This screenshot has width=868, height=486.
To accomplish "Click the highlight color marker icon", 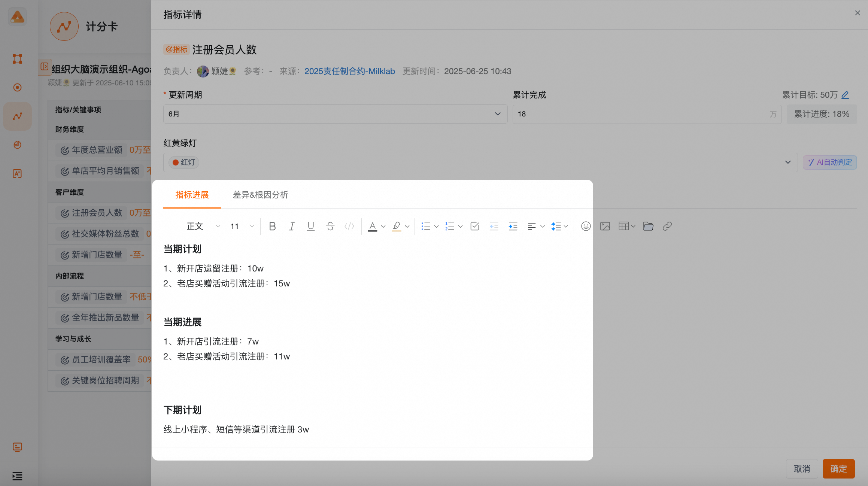I will point(397,226).
